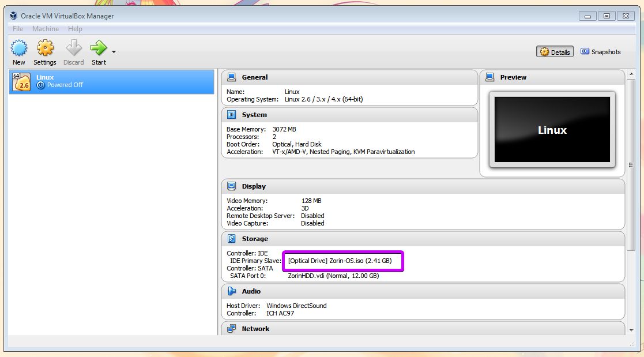Viewport: 644px width, 357px height.
Task: Click the ICH AC97 controller value
Action: click(x=280, y=313)
